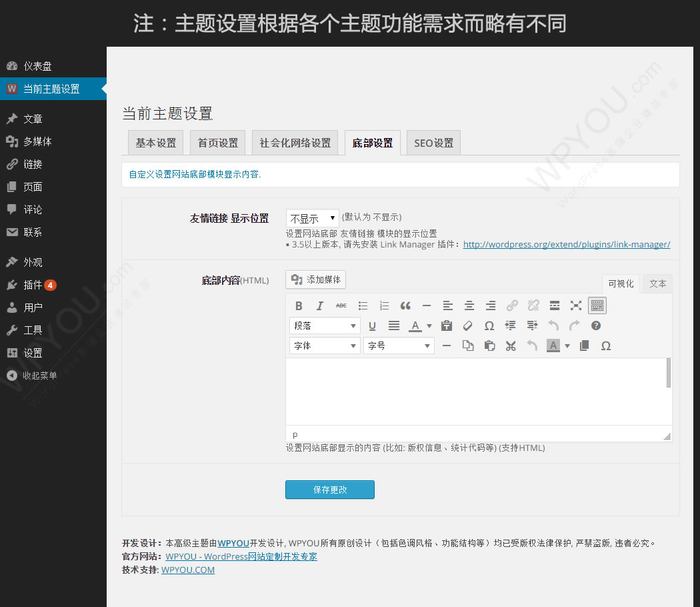Viewport: 700px width, 607px height.
Task: Toggle bold formatting in the footer editor
Action: click(299, 306)
